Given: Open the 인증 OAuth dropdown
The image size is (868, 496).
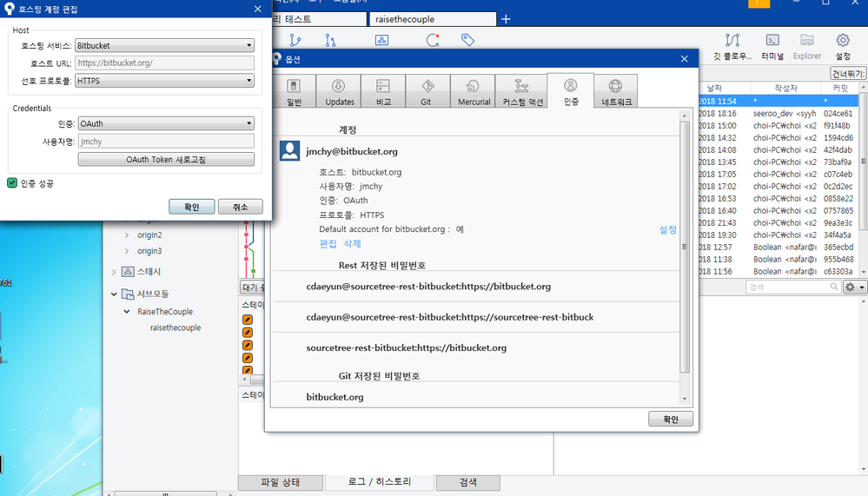Looking at the screenshot, I should click(x=165, y=123).
